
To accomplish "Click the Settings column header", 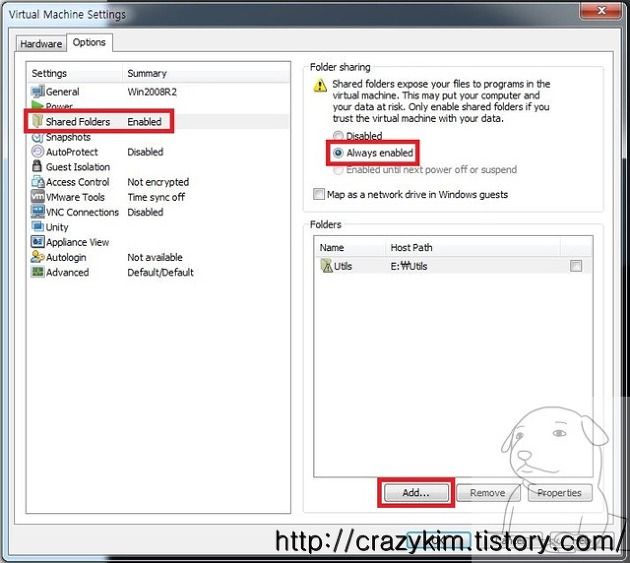I will pos(75,73).
